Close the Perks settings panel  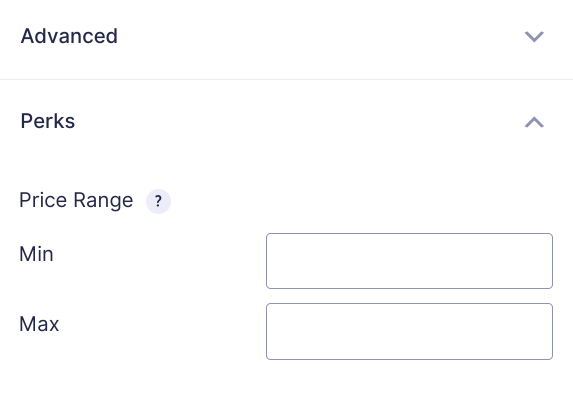tap(286, 121)
